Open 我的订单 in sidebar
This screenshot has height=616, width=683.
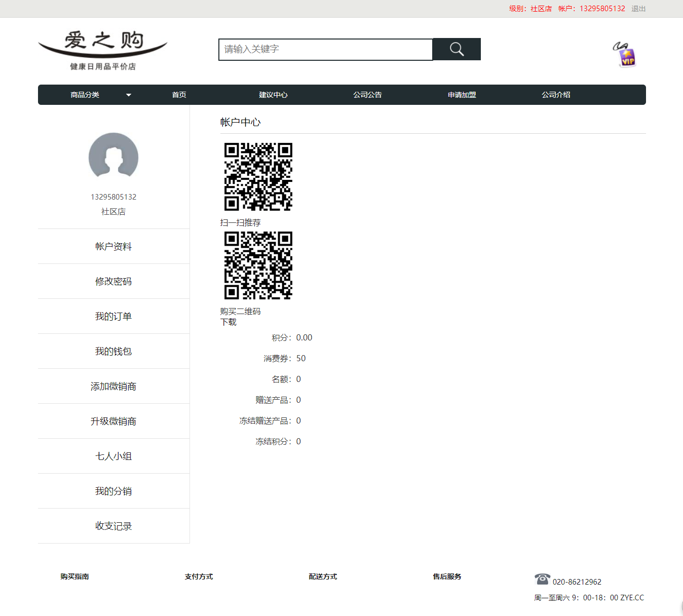click(x=113, y=316)
